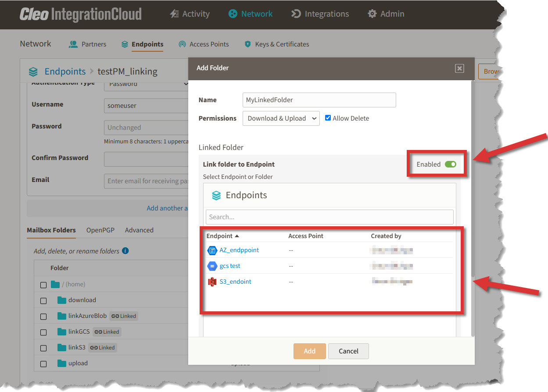The width and height of the screenshot is (548, 392).
Task: Click the linkS3 folder icon
Action: pos(61,347)
